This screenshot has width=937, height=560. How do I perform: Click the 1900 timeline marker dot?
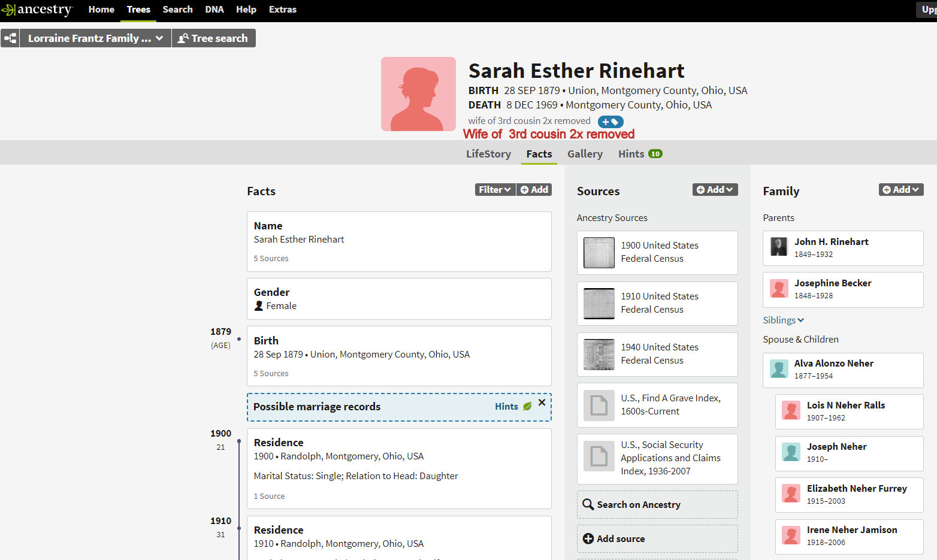(x=239, y=441)
